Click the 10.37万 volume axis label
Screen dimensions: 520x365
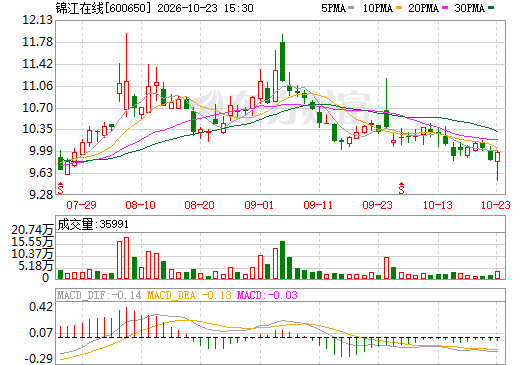(32, 254)
